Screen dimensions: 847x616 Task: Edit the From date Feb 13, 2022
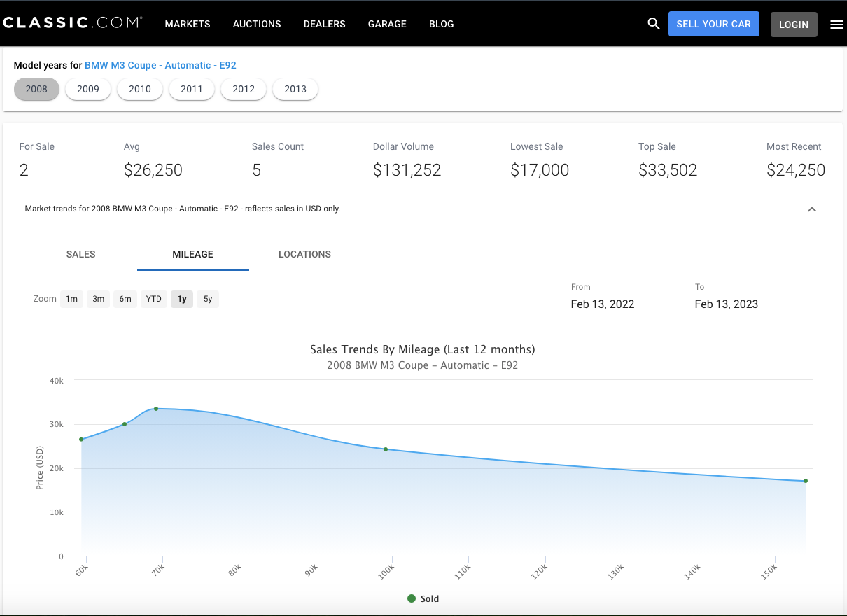603,304
